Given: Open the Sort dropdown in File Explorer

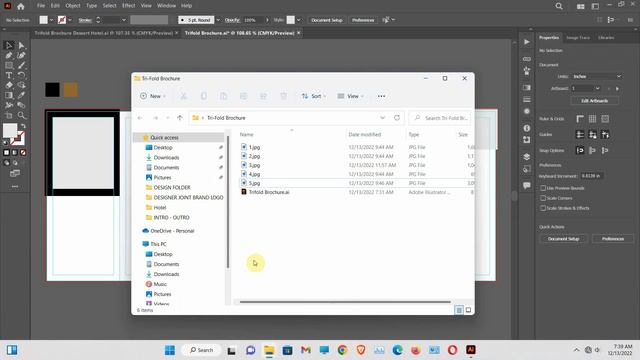Looking at the screenshot, I should [x=314, y=96].
